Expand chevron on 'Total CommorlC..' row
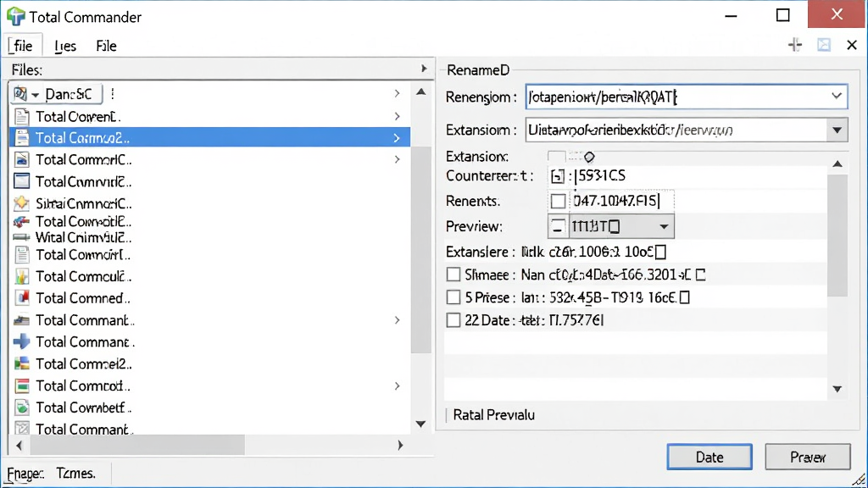Screen dimensions: 868x488 397,159
